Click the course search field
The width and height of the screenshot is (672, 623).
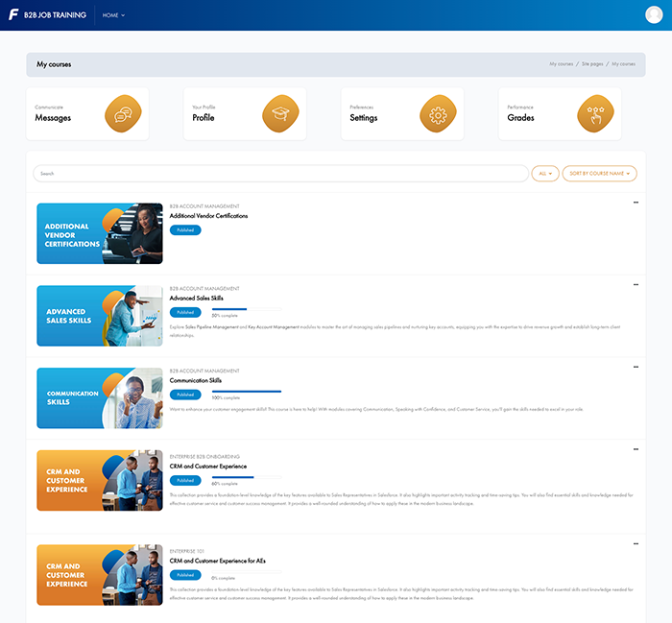280,174
